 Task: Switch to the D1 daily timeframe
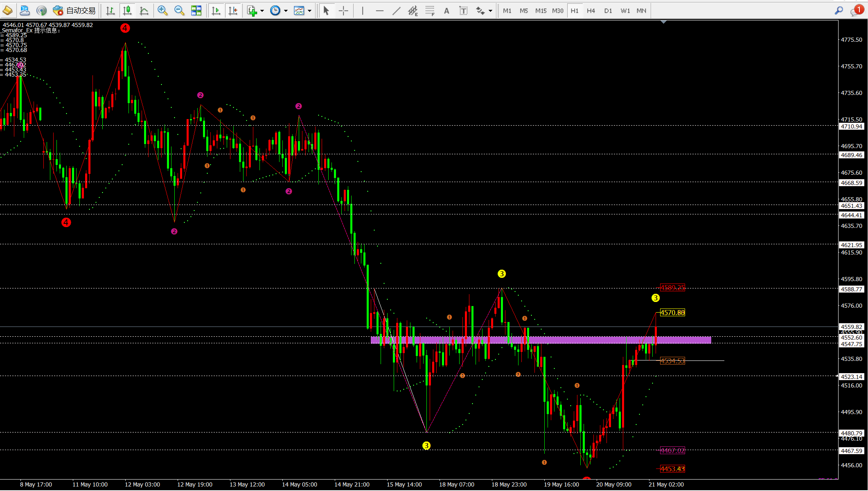(x=608, y=11)
